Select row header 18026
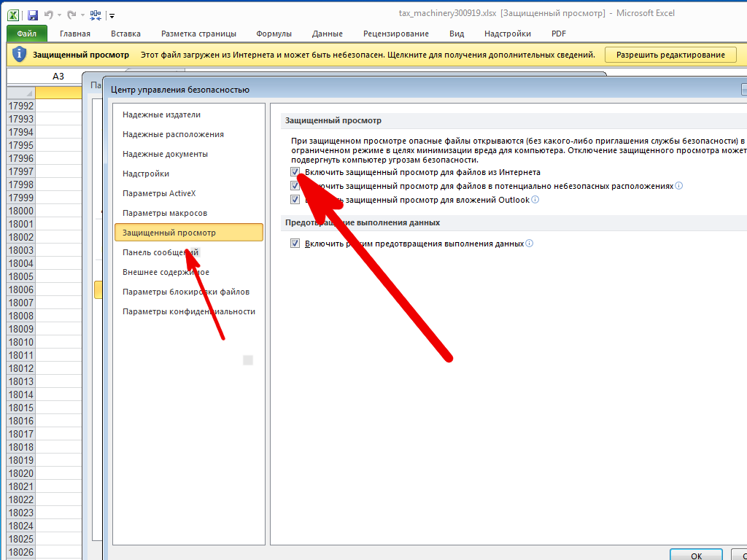This screenshot has height=560, width=747. click(x=21, y=553)
